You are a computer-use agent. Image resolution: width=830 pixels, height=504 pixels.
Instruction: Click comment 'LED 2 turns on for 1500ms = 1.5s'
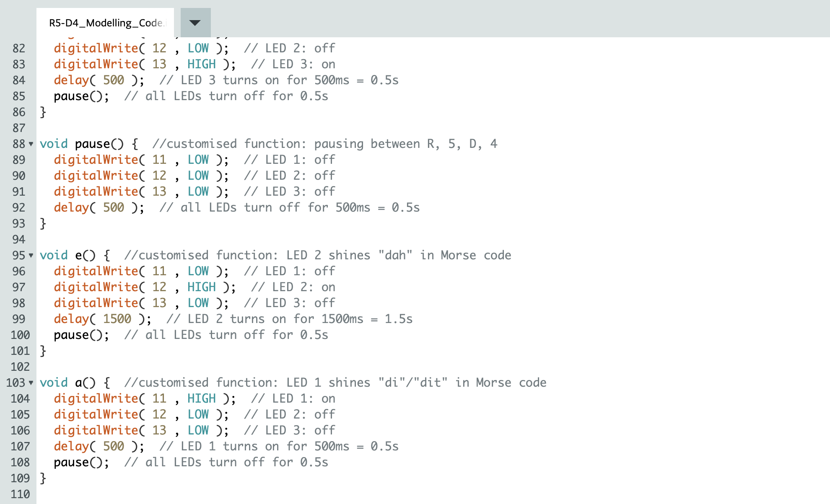click(x=300, y=319)
